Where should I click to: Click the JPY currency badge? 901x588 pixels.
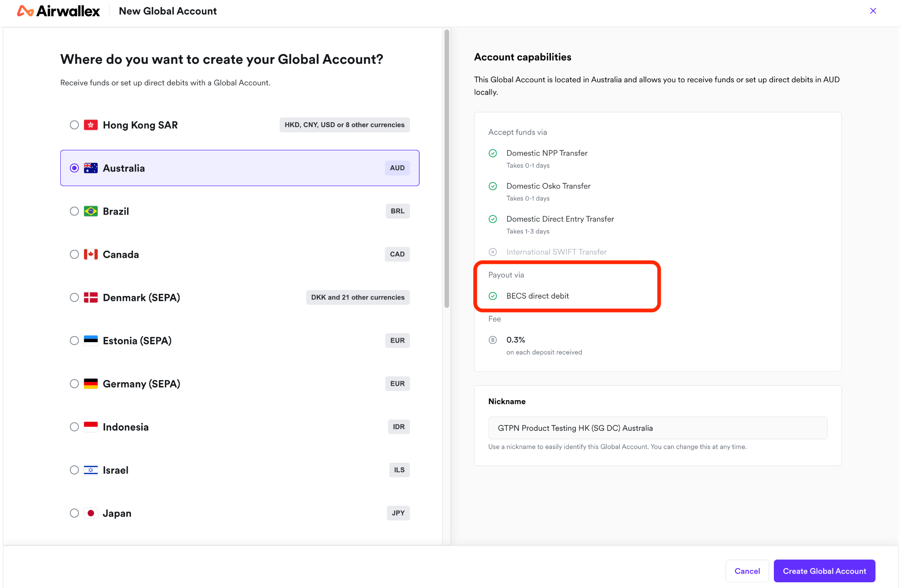(x=398, y=513)
